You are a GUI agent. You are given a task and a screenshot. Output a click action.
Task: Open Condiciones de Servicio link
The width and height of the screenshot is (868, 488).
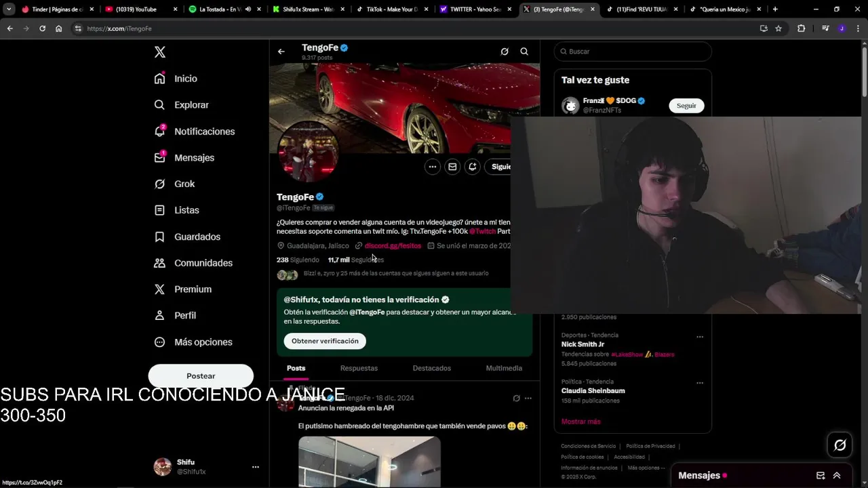click(x=589, y=446)
